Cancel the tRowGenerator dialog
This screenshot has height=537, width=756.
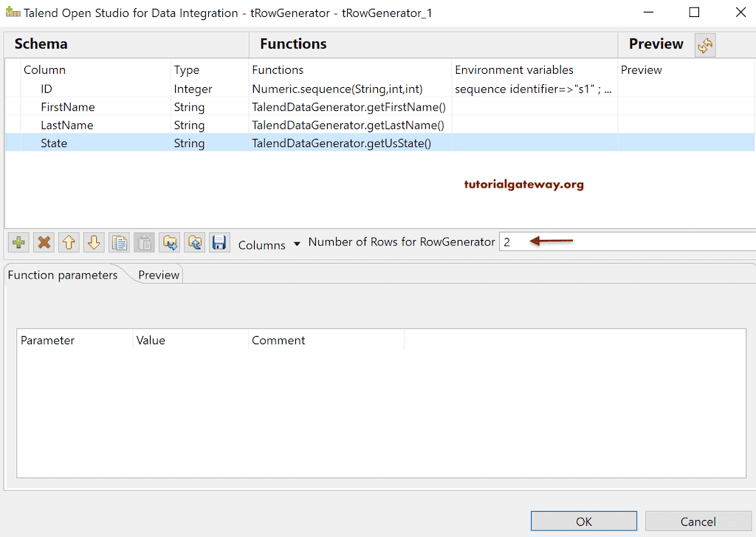[x=698, y=521]
